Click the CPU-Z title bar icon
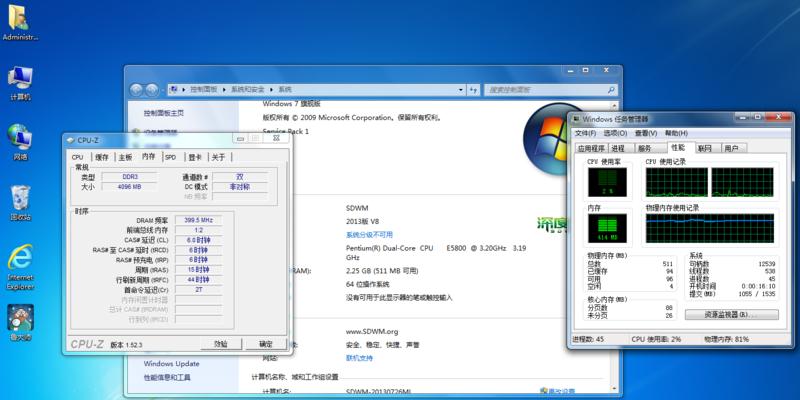 (x=71, y=141)
